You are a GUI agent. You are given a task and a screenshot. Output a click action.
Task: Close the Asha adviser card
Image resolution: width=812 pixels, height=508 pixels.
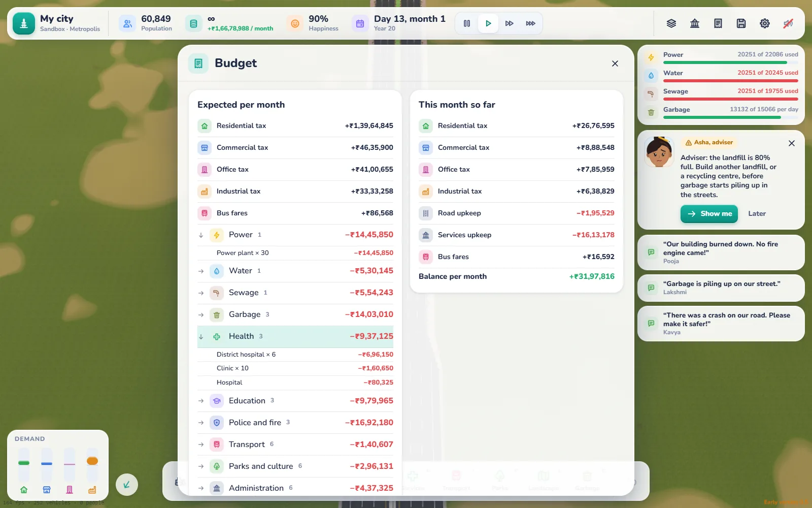792,143
